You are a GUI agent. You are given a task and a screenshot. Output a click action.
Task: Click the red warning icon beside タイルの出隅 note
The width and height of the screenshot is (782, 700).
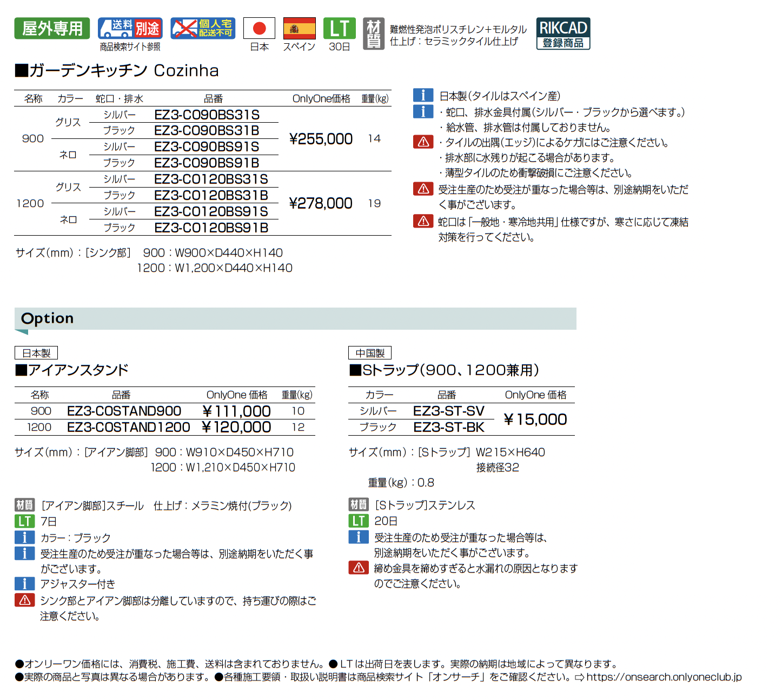423,142
